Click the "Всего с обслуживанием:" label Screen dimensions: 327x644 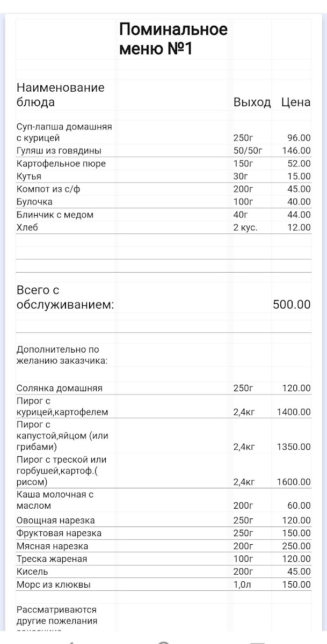(x=66, y=297)
